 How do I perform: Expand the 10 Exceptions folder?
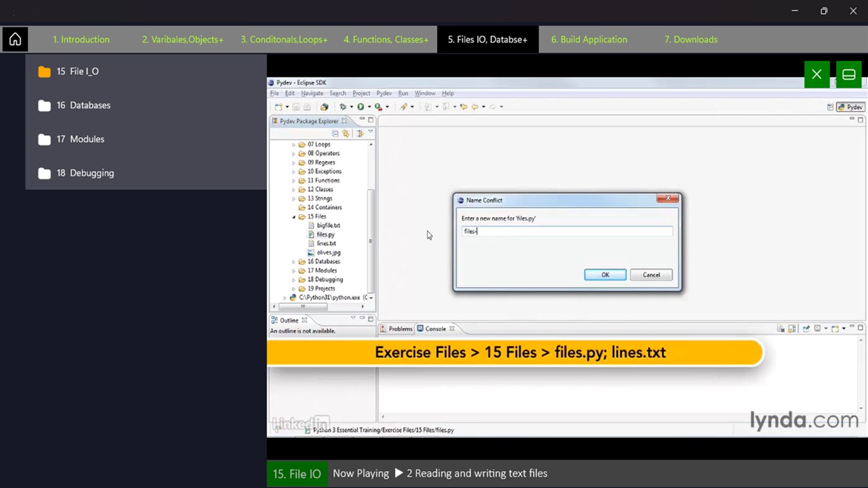coord(294,172)
